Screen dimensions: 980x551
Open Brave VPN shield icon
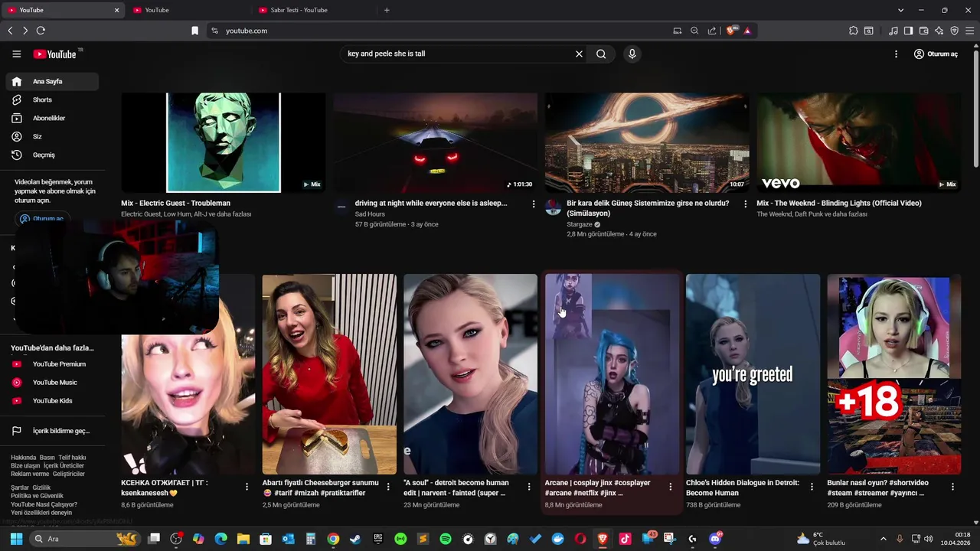click(955, 31)
